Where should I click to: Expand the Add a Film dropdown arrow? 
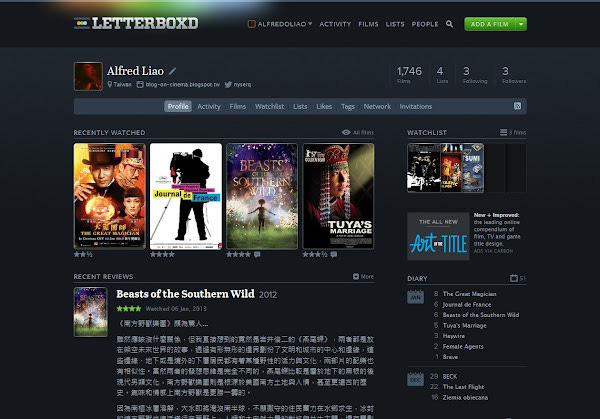[521, 24]
